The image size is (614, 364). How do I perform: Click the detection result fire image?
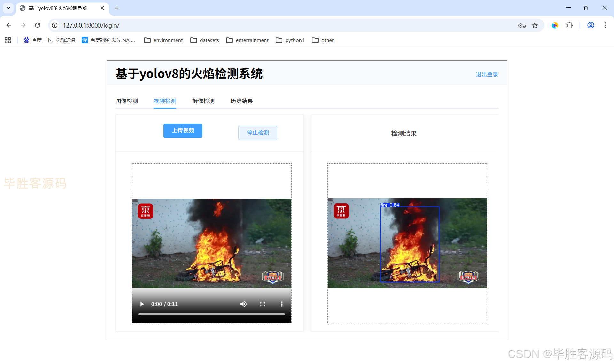[x=407, y=243]
